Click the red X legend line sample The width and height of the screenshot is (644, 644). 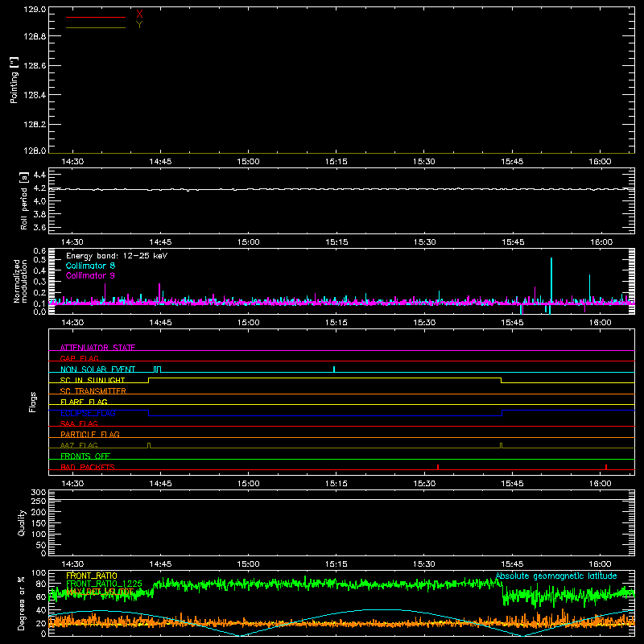(x=96, y=17)
